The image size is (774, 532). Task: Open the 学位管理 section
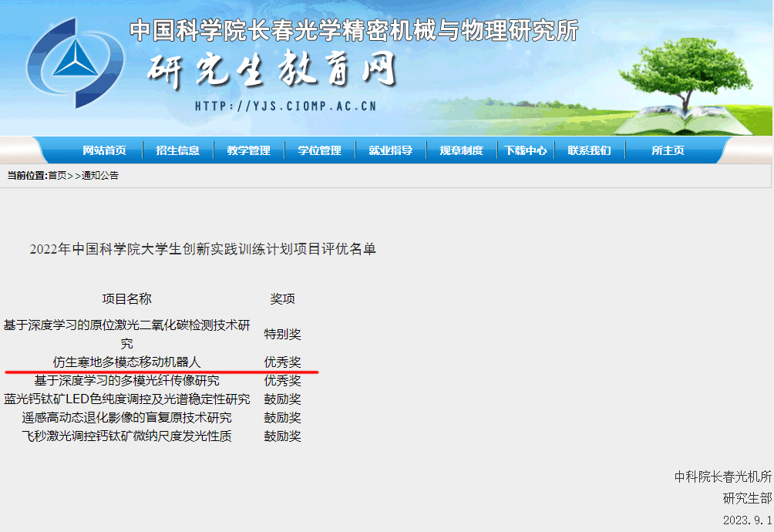319,150
